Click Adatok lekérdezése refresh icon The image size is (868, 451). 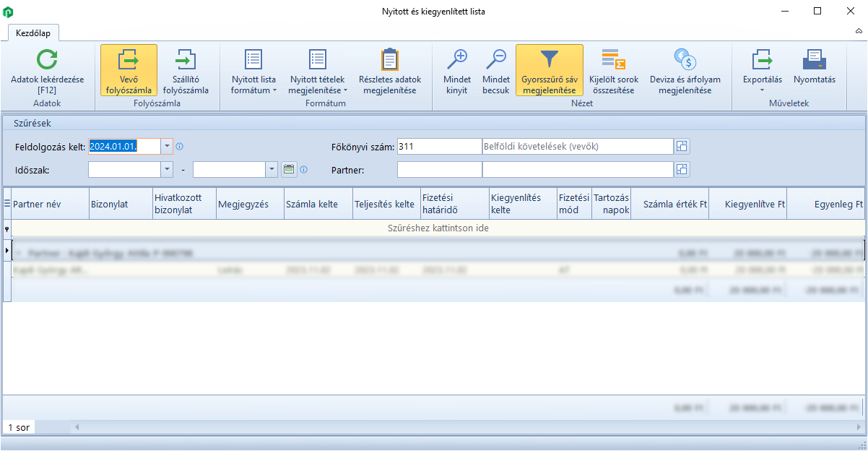coord(48,60)
